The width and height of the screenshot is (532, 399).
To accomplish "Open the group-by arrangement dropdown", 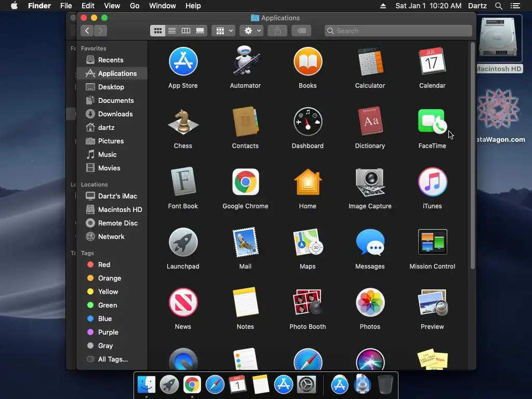I will 223,31.
